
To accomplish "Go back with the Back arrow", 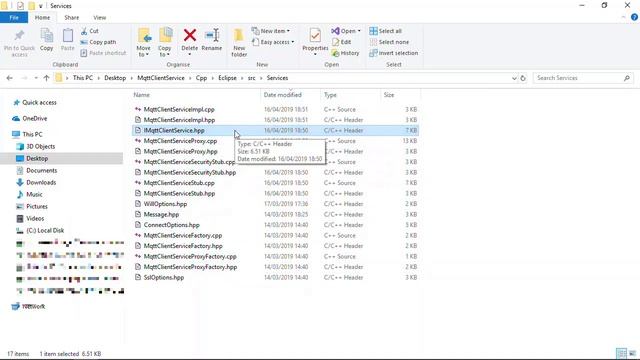I will coord(10,78).
